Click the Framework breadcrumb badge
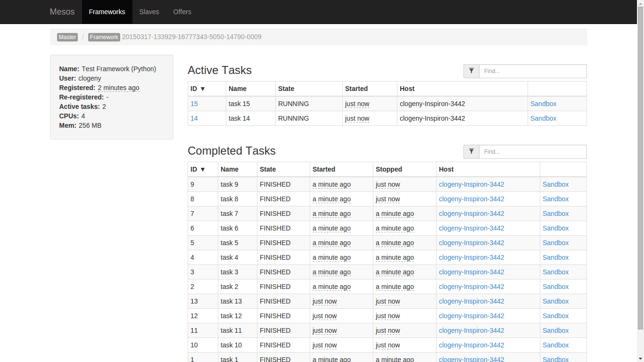644x362 pixels. click(104, 37)
